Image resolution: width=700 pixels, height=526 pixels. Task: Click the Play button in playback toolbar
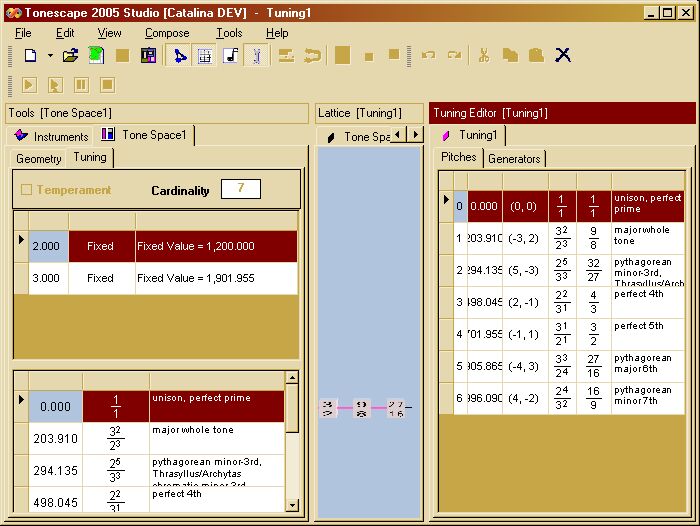(29, 85)
